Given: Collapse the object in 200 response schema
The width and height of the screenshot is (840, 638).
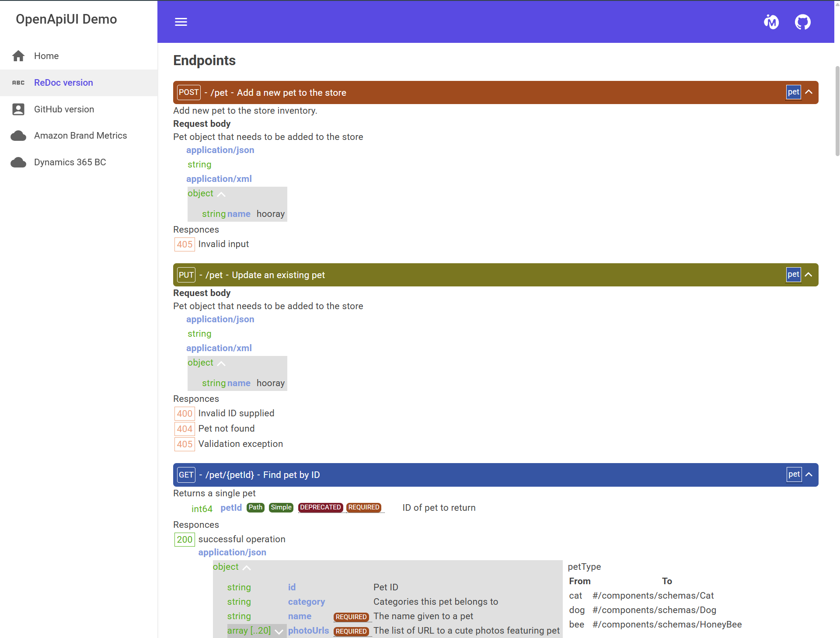Looking at the screenshot, I should click(247, 568).
